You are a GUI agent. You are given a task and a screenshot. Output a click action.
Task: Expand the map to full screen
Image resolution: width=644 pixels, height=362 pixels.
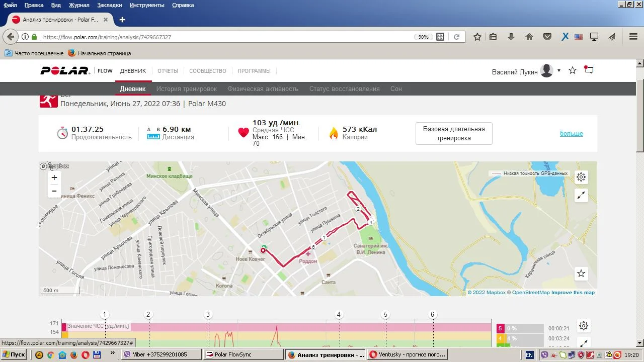coord(581,196)
